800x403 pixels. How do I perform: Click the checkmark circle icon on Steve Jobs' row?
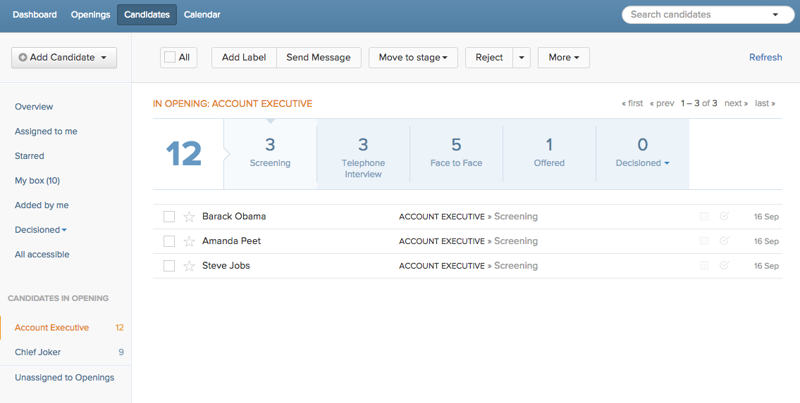(x=724, y=266)
